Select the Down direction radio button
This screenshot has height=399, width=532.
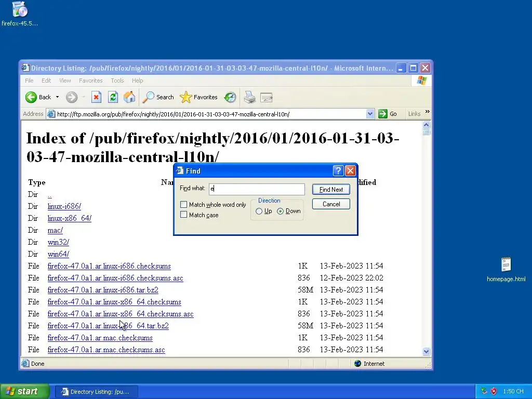pyautogui.click(x=280, y=211)
